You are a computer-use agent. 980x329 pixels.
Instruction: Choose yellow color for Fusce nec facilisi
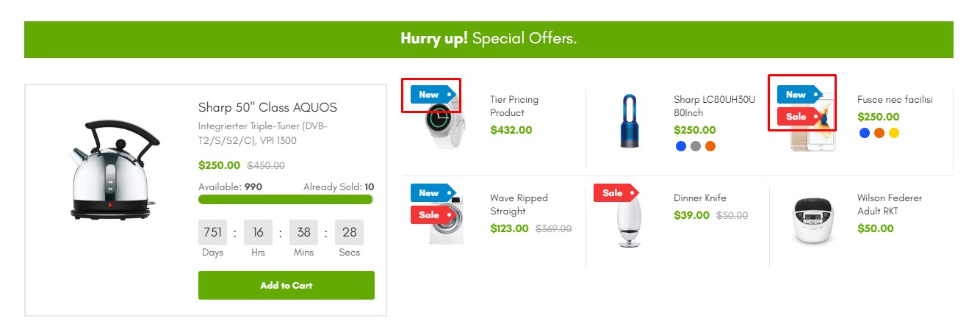[894, 133]
